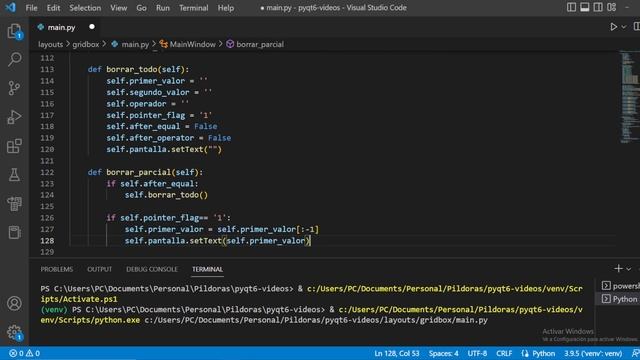Open run options dropdown arrow
Viewport: 640px width, 360px height.
[624, 27]
